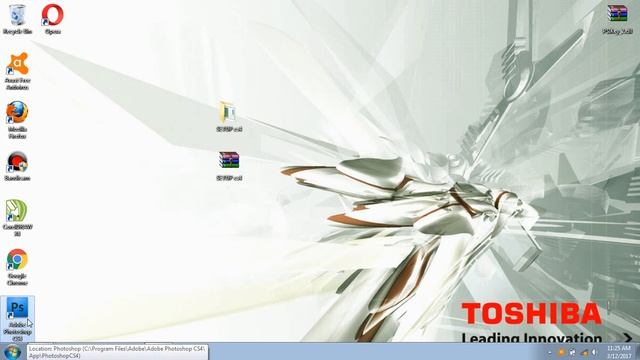Open the Google Chrome shortcut

pyautogui.click(x=17, y=267)
